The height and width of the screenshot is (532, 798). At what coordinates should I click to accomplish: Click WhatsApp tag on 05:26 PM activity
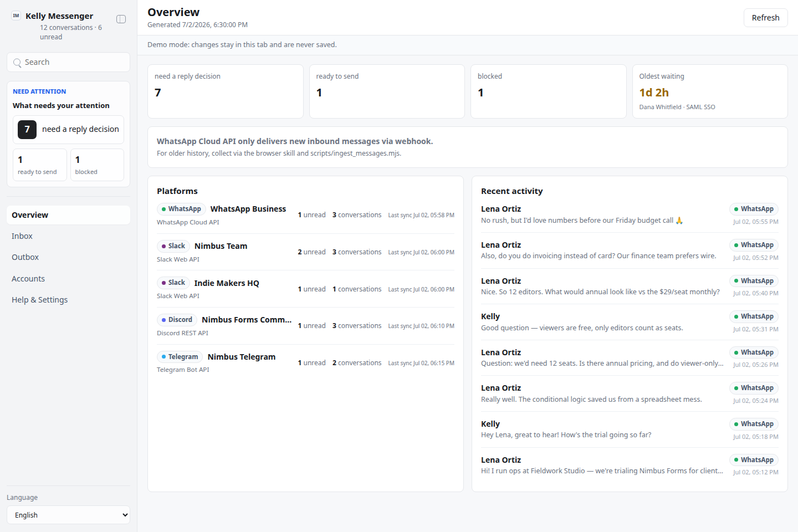pyautogui.click(x=754, y=352)
